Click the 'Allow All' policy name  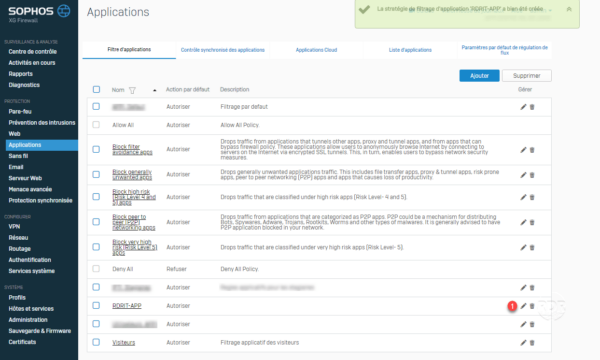point(123,125)
